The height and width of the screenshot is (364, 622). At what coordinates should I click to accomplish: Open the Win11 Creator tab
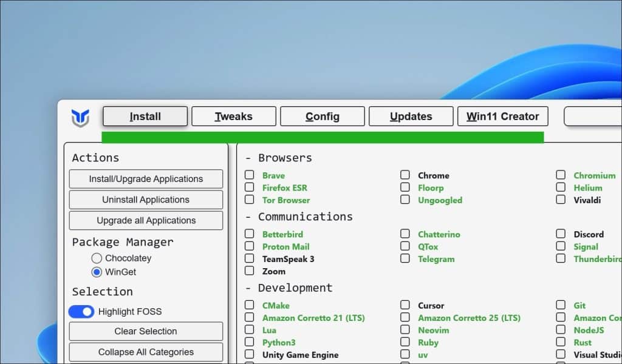point(502,116)
